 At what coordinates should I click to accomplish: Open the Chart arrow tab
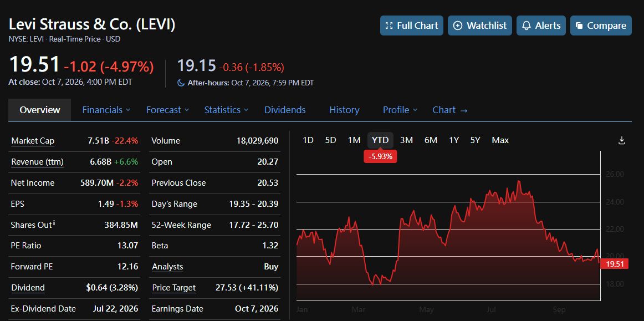tap(449, 110)
